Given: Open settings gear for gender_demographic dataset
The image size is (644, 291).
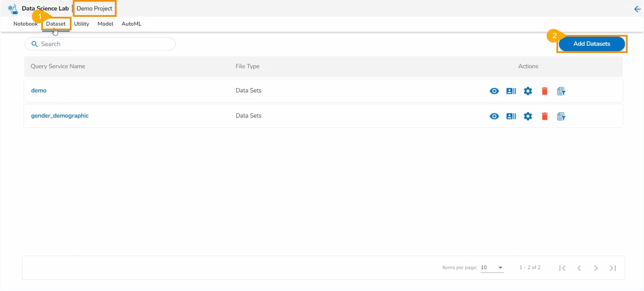Looking at the screenshot, I should click(x=528, y=116).
